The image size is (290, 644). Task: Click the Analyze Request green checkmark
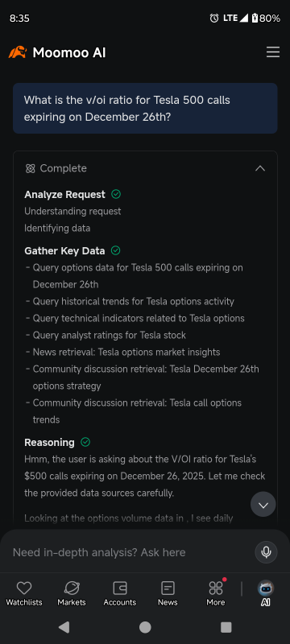(116, 194)
